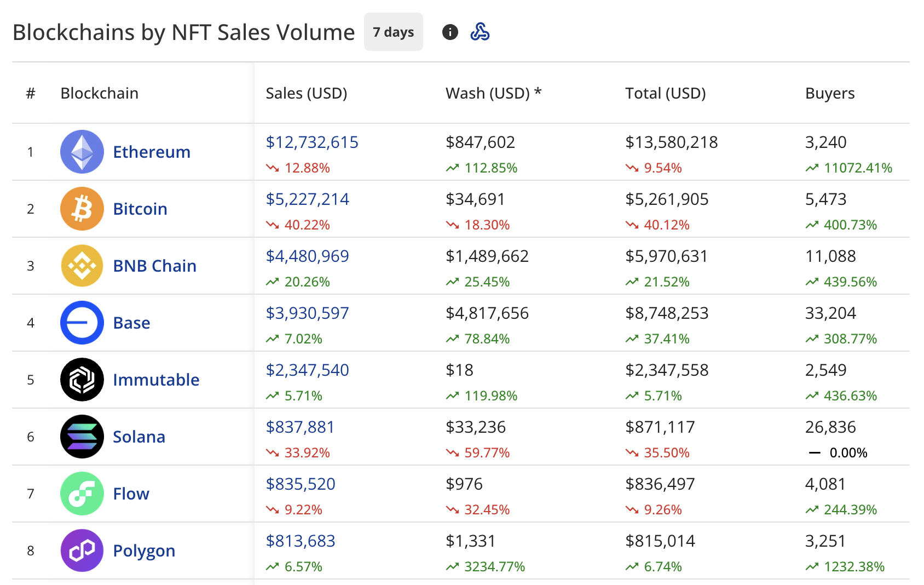This screenshot has width=924, height=585.
Task: Open the Flow blockchain link
Action: [x=131, y=494]
